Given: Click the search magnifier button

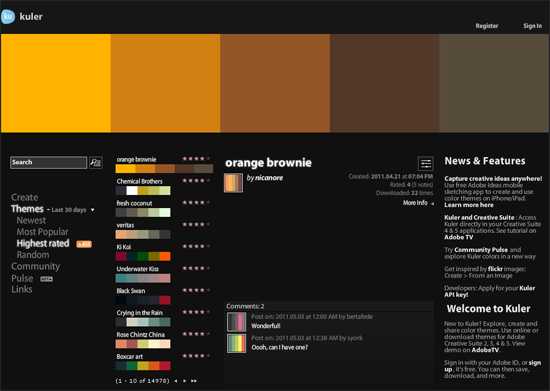Looking at the screenshot, I should (x=95, y=162).
